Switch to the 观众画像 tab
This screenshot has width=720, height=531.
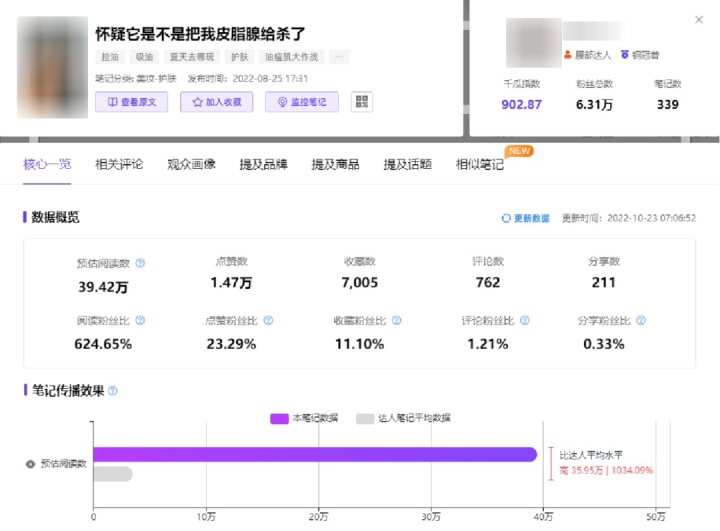coord(191,164)
